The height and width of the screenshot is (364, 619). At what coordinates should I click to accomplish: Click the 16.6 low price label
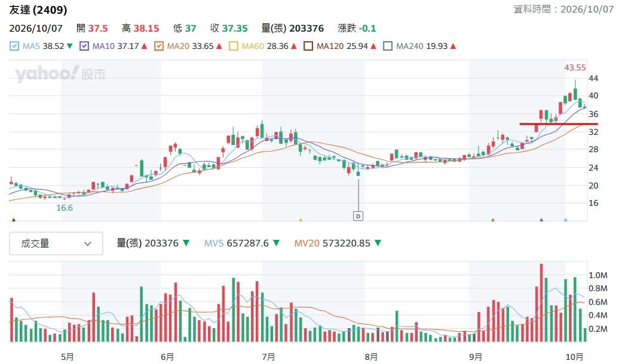pyautogui.click(x=65, y=208)
